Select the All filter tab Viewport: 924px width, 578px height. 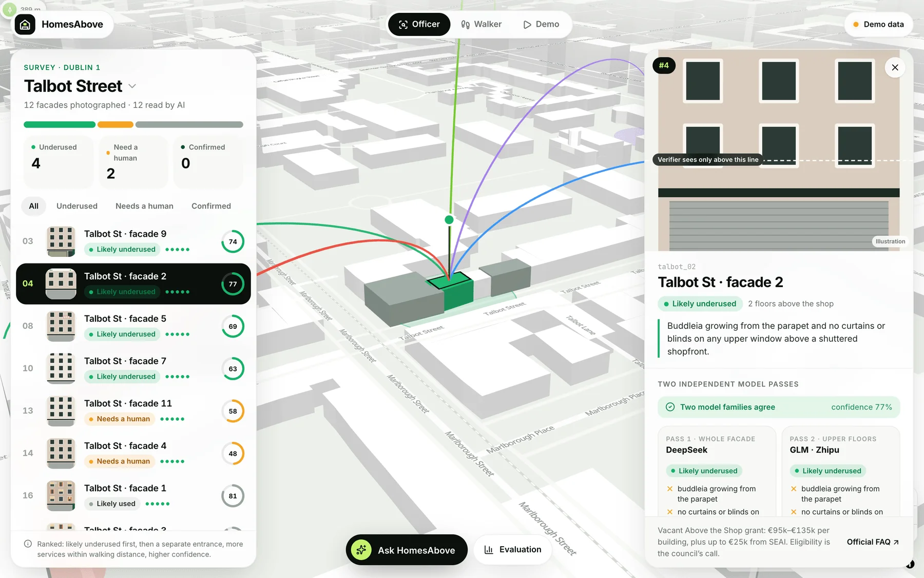click(x=34, y=206)
